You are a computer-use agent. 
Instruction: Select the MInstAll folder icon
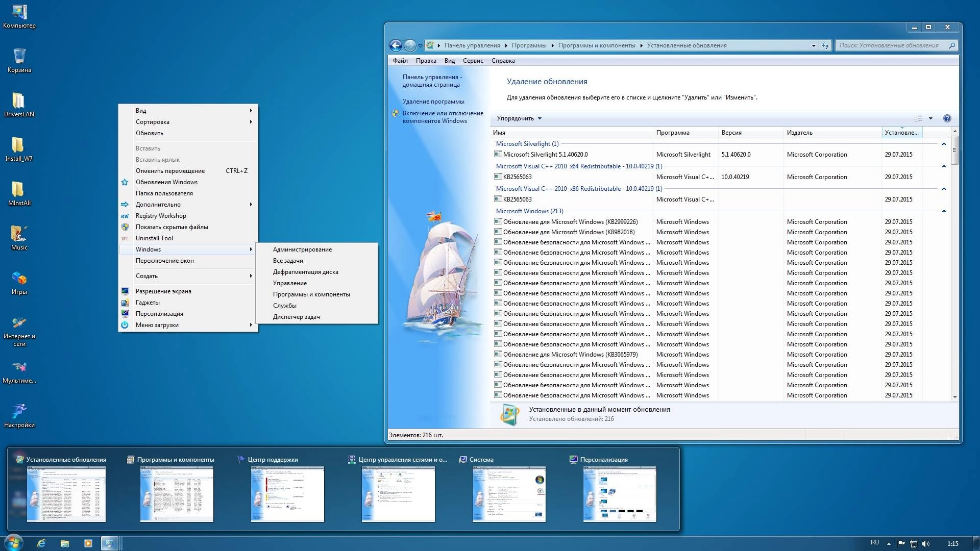19,193
